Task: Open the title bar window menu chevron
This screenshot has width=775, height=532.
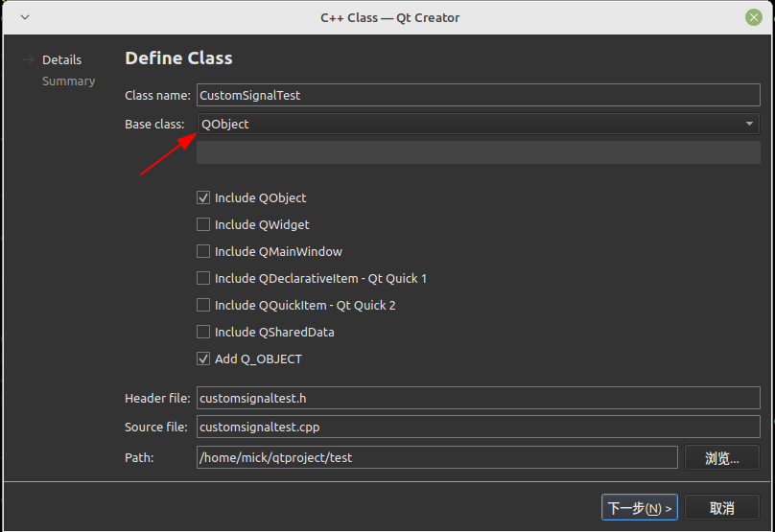Action: click(24, 17)
